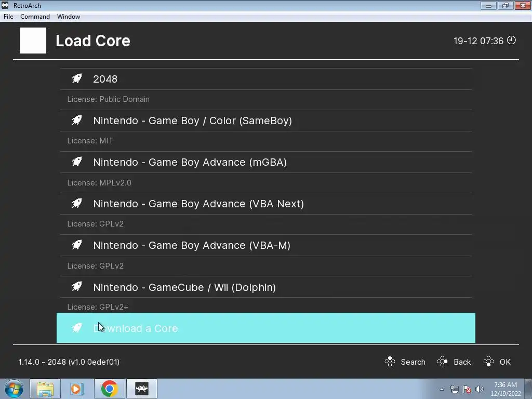Click the License: Public Domain text
Screen dimensions: 532x399
point(108,99)
